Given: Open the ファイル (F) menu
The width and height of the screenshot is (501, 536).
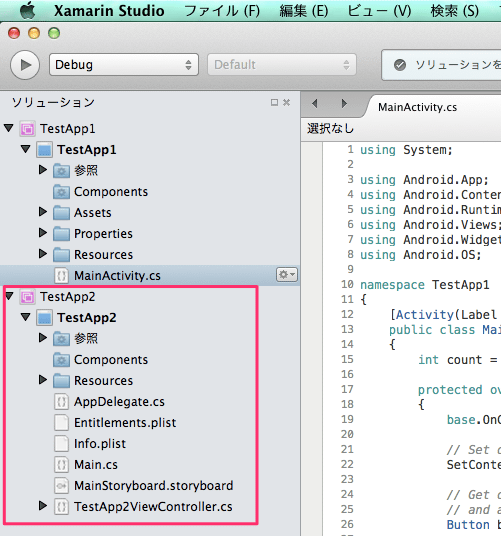Looking at the screenshot, I should [x=222, y=11].
